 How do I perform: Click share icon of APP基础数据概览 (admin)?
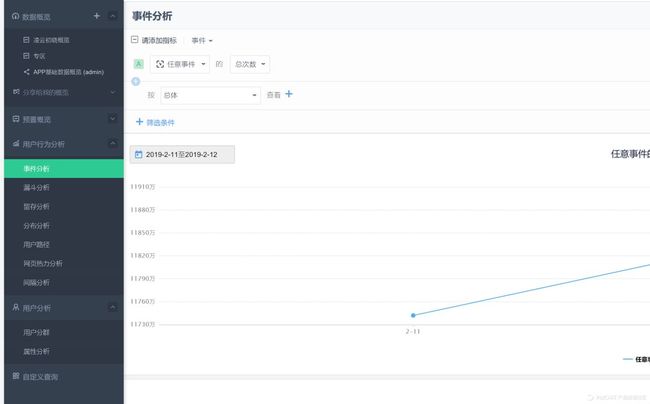(x=27, y=72)
